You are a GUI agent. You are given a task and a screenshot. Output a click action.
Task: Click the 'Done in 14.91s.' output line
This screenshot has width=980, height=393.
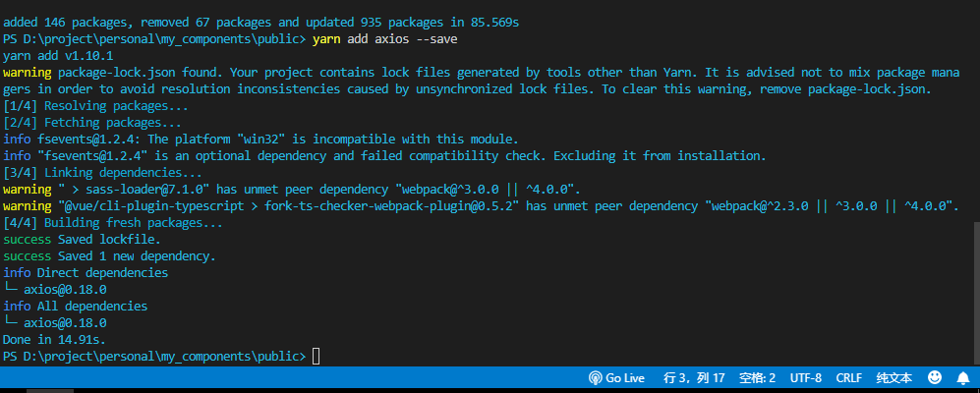(x=54, y=340)
